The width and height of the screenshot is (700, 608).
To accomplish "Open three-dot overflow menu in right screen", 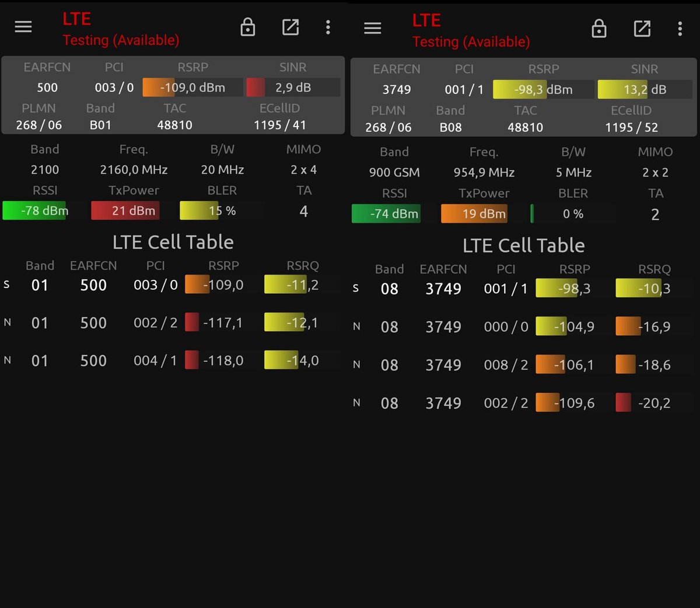I will click(x=680, y=29).
